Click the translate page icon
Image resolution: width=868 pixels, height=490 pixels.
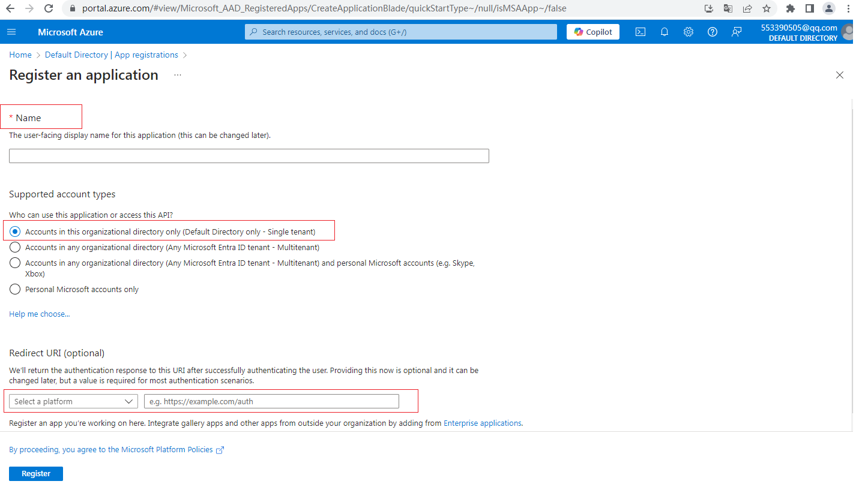pos(728,8)
